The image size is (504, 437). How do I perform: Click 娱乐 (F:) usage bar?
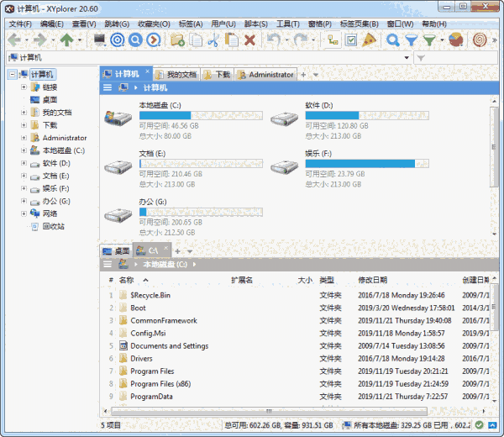tap(367, 164)
